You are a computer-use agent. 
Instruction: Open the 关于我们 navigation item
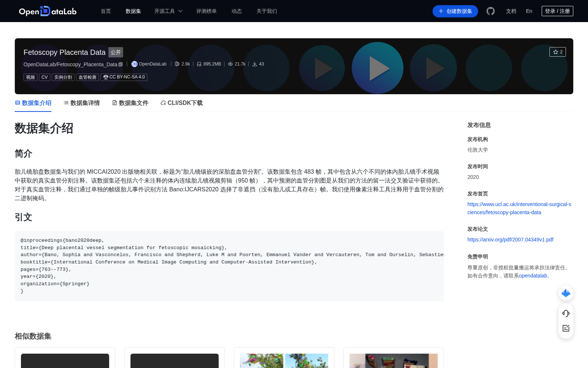(267, 11)
